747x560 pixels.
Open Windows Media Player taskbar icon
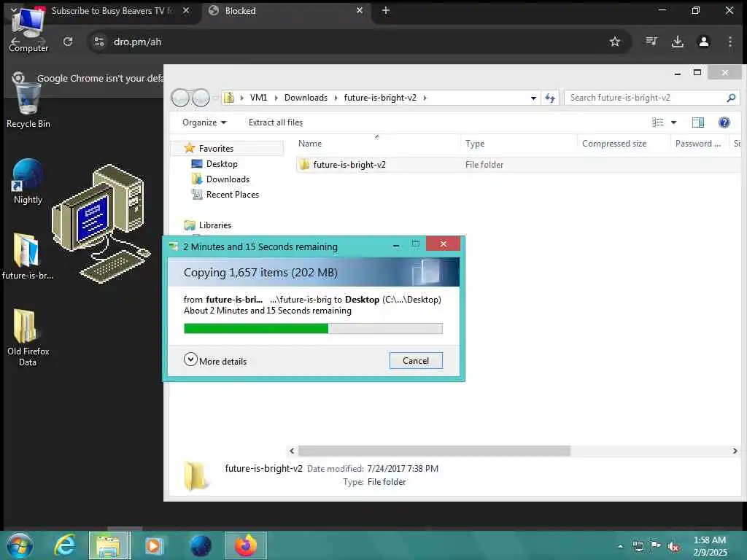click(x=154, y=545)
